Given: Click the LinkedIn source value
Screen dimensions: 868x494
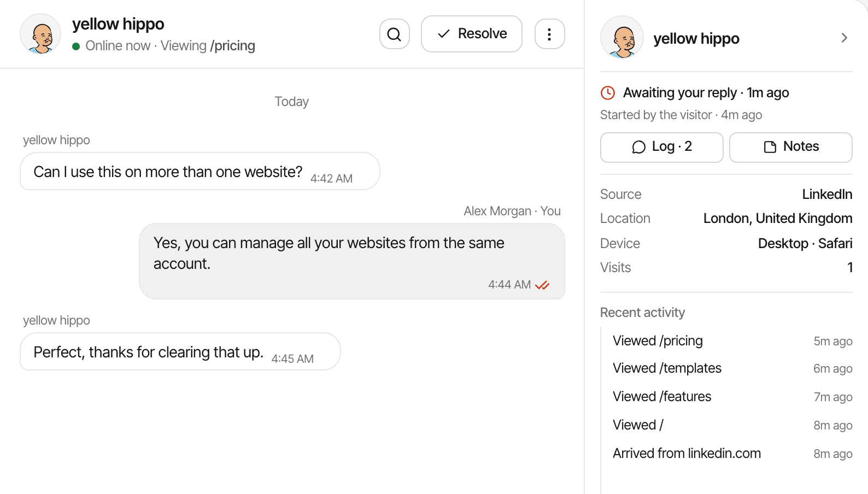Looking at the screenshot, I should tap(827, 195).
